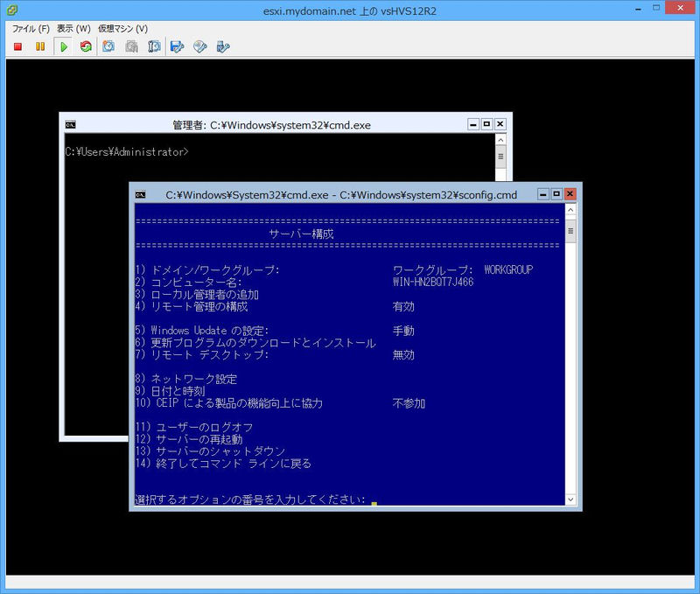Image resolution: width=700 pixels, height=594 pixels.
Task: Open the 表示 (W) menu
Action: pyautogui.click(x=73, y=29)
